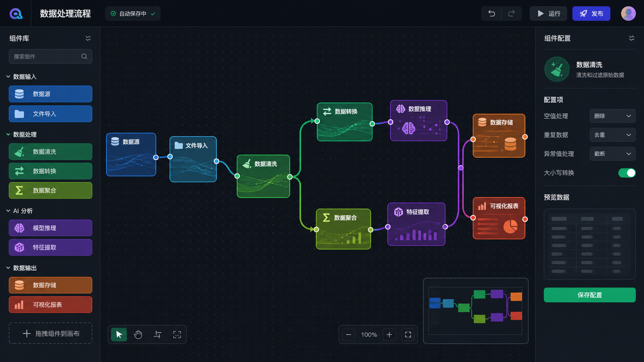Collapse the 数据输出 category

(8, 268)
